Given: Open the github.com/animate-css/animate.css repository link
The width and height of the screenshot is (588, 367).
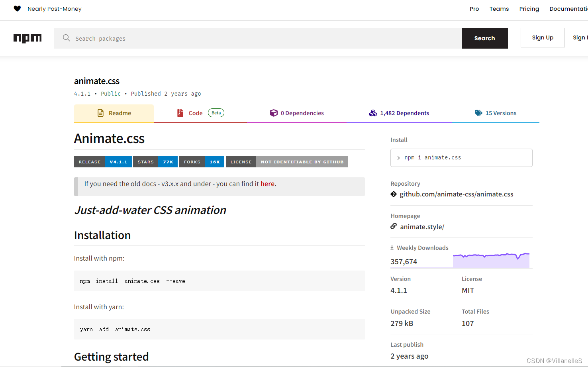Looking at the screenshot, I should point(457,194).
